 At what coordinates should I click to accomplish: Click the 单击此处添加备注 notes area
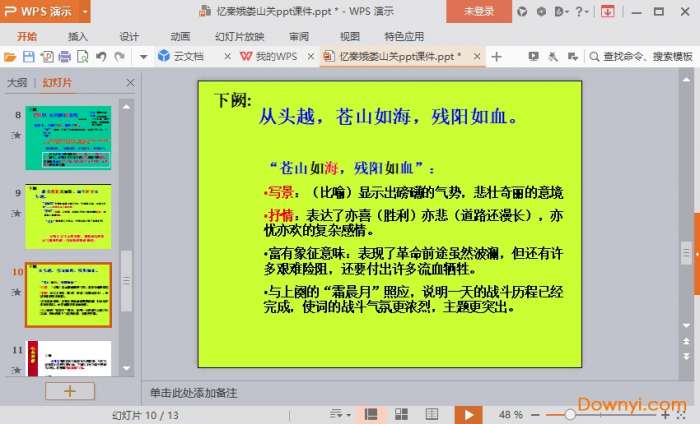coord(193,393)
